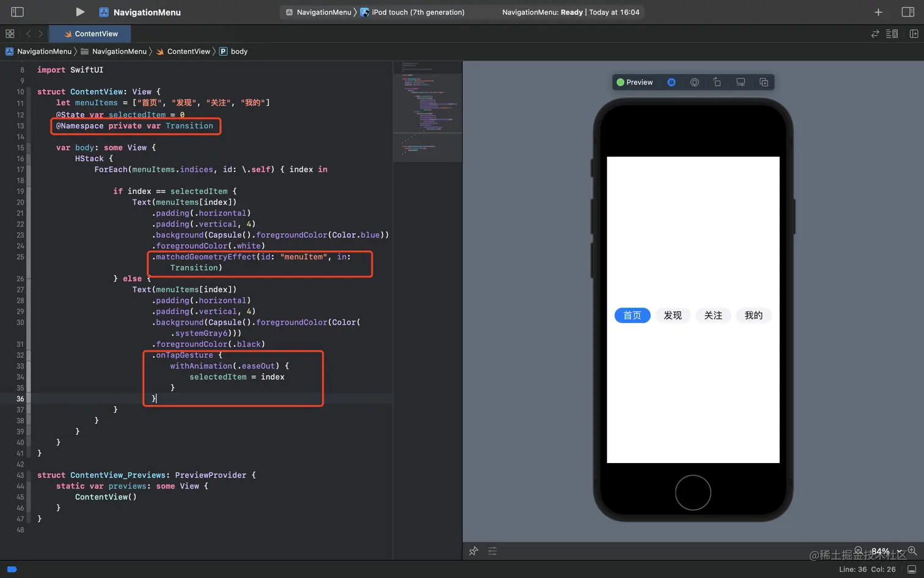Duplicate the preview with plus icon
This screenshot has height=578, width=924.
(x=764, y=82)
